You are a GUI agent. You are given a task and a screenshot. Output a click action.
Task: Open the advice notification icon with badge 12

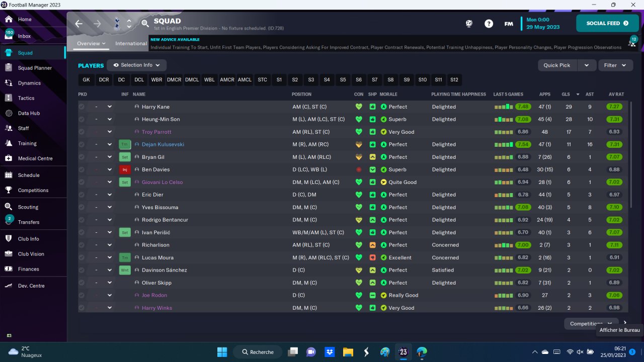pos(632,42)
